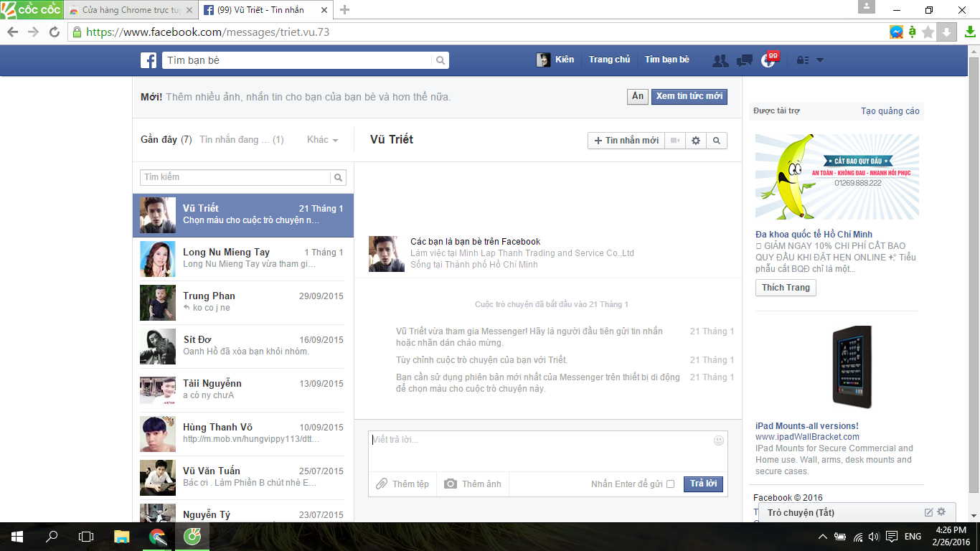
Task: Click the Tìm bạn bè search box
Action: click(298, 60)
